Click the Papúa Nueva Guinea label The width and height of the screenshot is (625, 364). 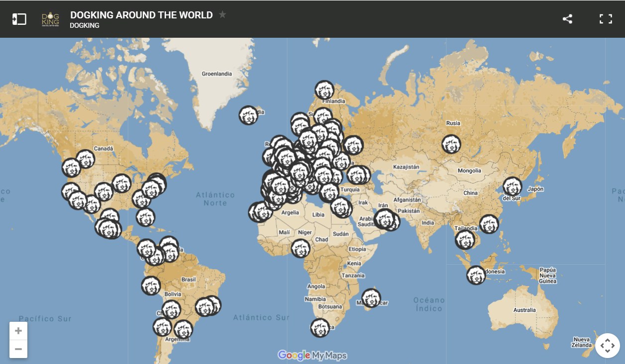pos(547,276)
